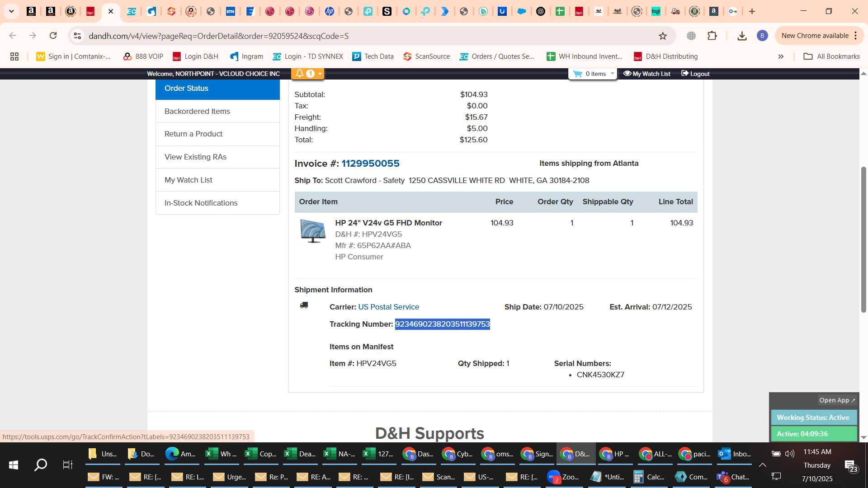The image size is (868, 488).
Task: Open the Chrome apps grid icon
Action: pos(14,56)
